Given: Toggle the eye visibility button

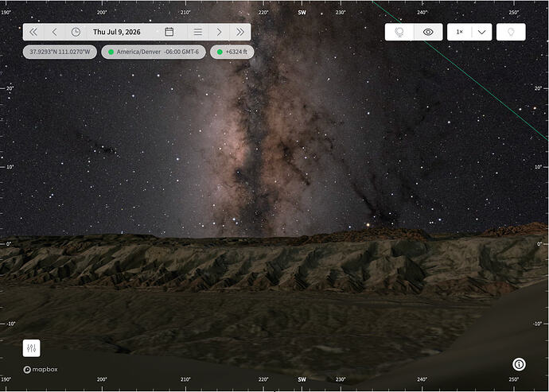Looking at the screenshot, I should [x=428, y=32].
